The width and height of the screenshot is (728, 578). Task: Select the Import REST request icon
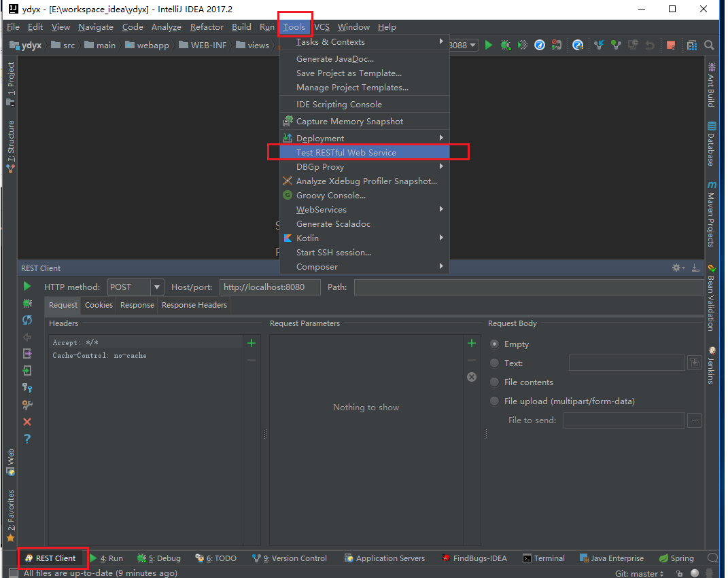tap(27, 370)
